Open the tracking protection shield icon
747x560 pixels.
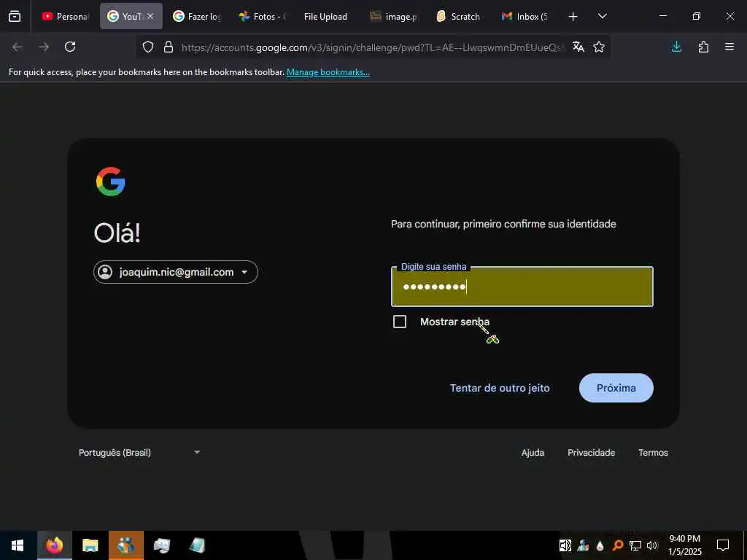coord(148,47)
